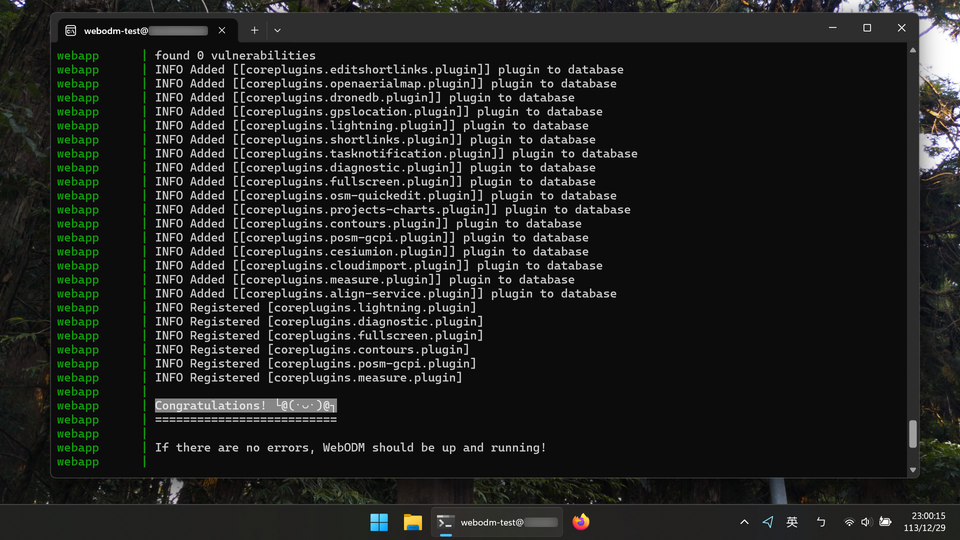Click the highlighted 'Congratulations!' text
960x540 pixels.
pos(246,405)
